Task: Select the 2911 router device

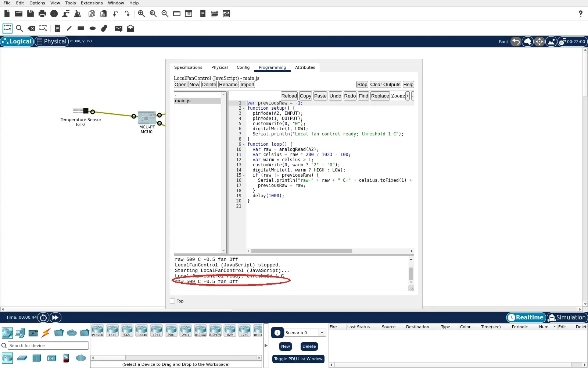Action: click(x=186, y=331)
